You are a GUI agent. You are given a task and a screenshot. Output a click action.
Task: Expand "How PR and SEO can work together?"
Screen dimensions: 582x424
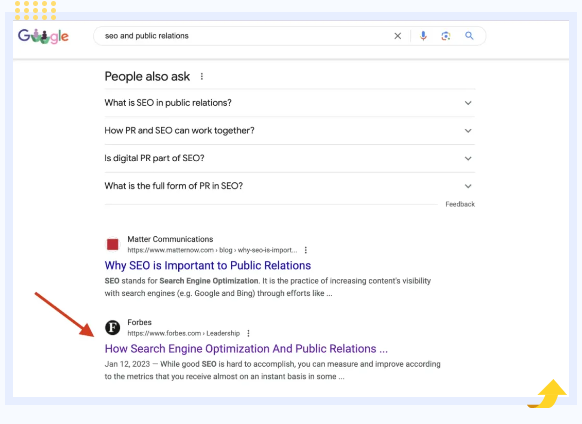pos(290,131)
